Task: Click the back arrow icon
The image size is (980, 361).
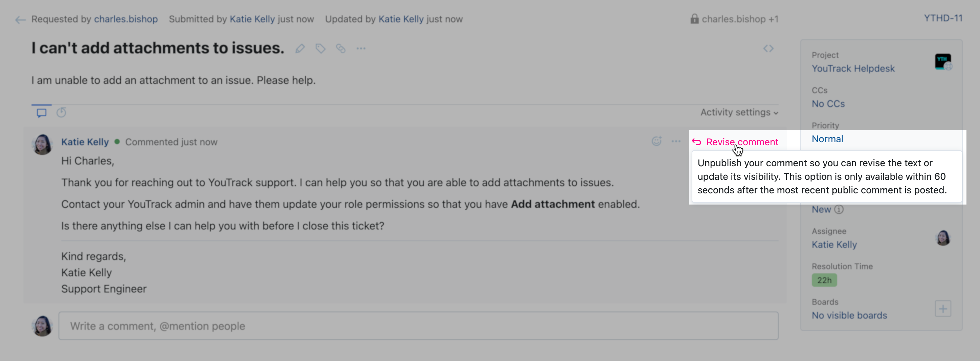Action: pyautogui.click(x=20, y=19)
